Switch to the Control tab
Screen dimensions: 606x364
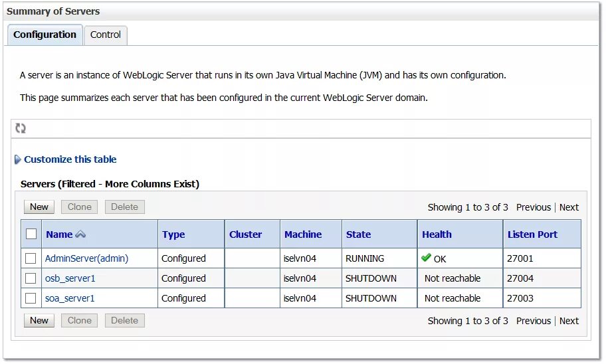tap(106, 35)
